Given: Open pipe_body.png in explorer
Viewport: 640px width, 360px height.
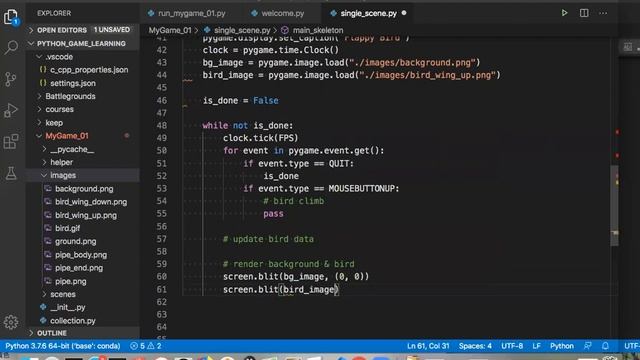Looking at the screenshot, I should point(83,255).
